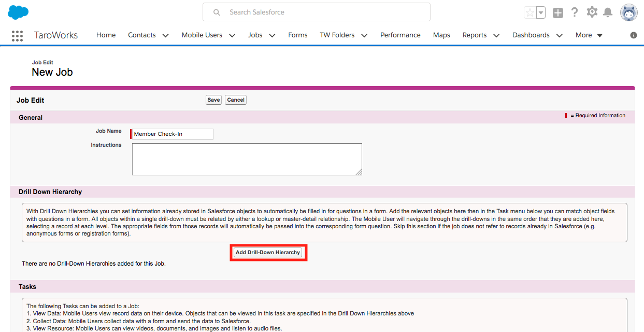This screenshot has height=332, width=644.
Task: Click the info icon beside More
Action: (633, 35)
